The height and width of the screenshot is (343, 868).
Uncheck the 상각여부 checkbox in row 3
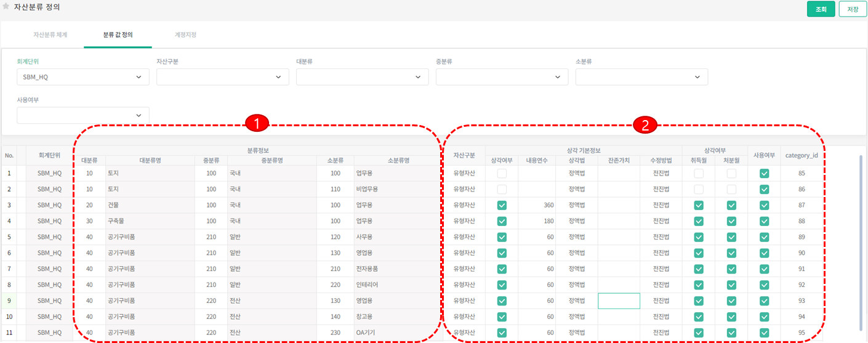(502, 205)
